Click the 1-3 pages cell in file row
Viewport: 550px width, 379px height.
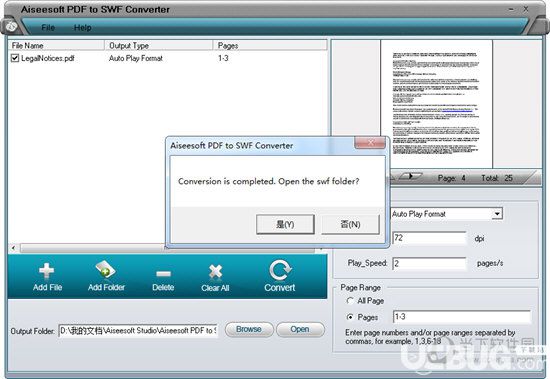223,58
